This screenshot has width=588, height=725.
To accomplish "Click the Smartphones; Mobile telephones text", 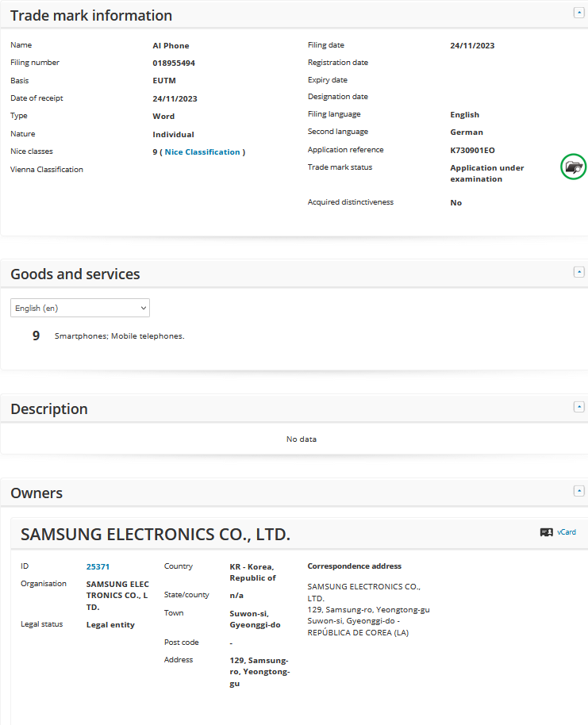I will click(119, 336).
